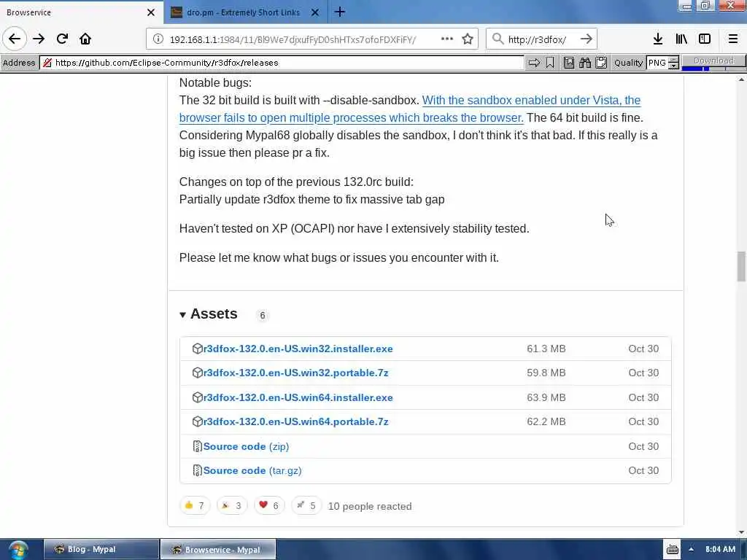Click the search box with http://r3dfox/
Viewport: 747px width, 560px height.
[541, 39]
